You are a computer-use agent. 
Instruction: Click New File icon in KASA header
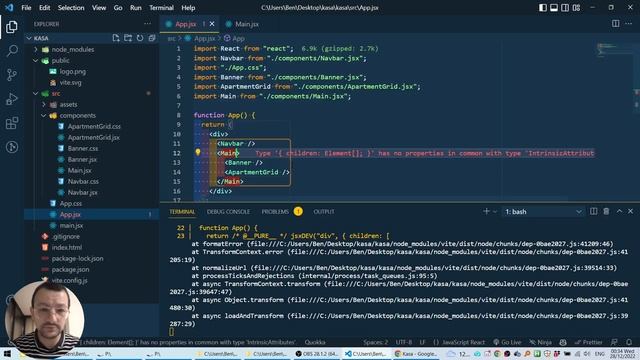[116, 38]
